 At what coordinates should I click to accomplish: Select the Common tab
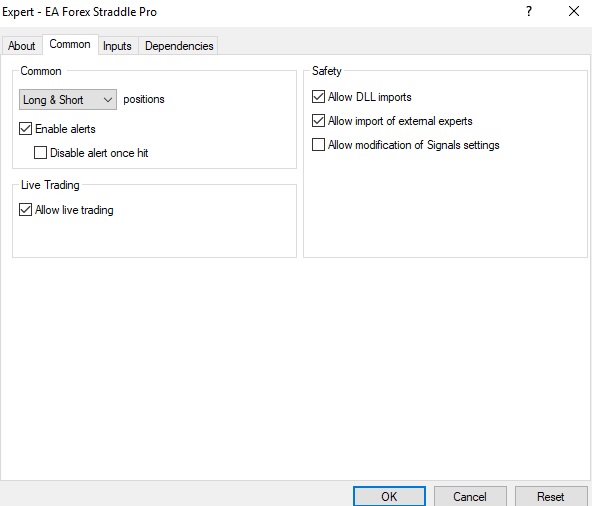(70, 44)
